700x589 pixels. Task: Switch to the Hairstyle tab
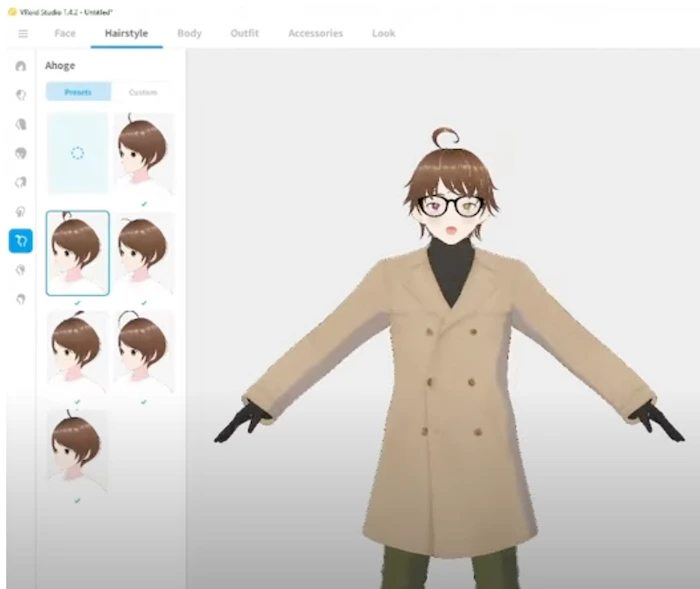(x=126, y=33)
